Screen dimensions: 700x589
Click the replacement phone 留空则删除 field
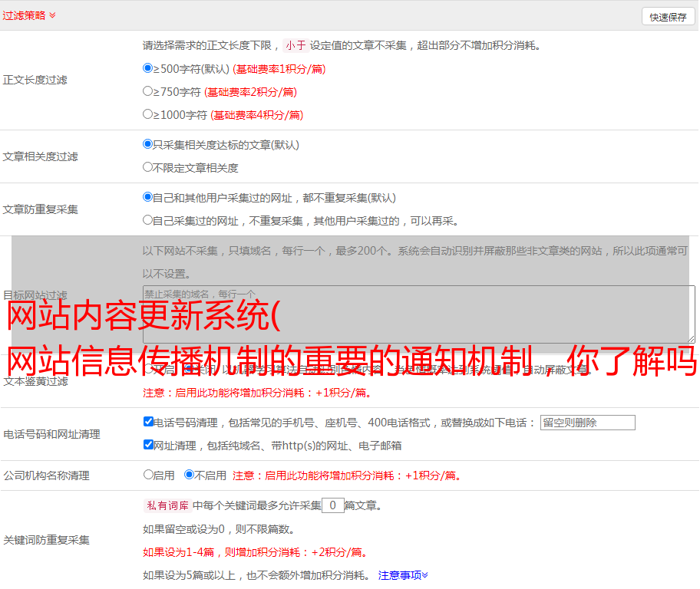(587, 423)
